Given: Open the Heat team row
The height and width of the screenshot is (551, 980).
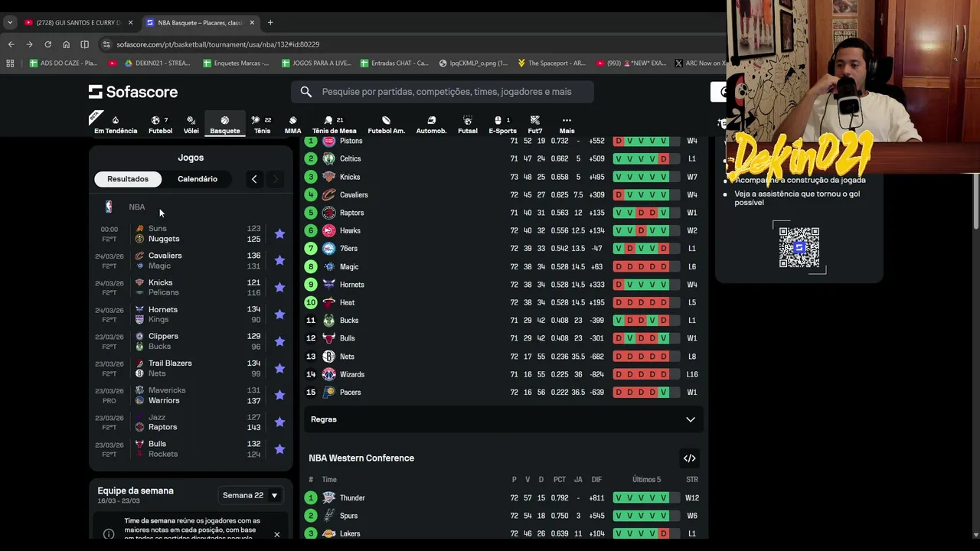Looking at the screenshot, I should click(503, 302).
